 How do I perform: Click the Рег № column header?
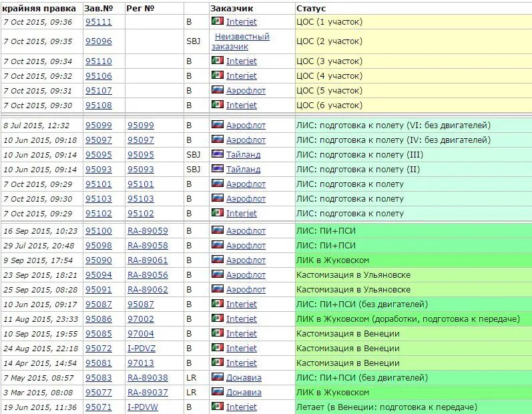pyautogui.click(x=140, y=9)
